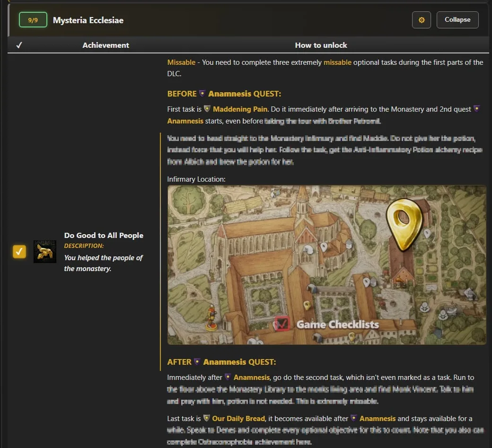Click the Anamnesis link before 'starts, even before'
Viewport: 492px width, 448px height.
point(185,121)
